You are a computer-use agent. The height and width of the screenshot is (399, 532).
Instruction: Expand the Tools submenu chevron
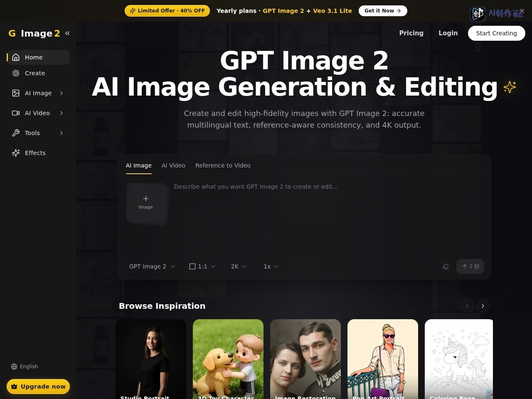[x=62, y=133]
